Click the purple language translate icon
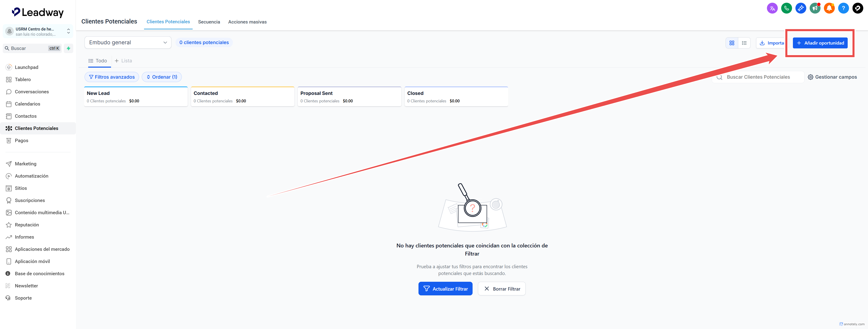The image size is (868, 329). [772, 8]
